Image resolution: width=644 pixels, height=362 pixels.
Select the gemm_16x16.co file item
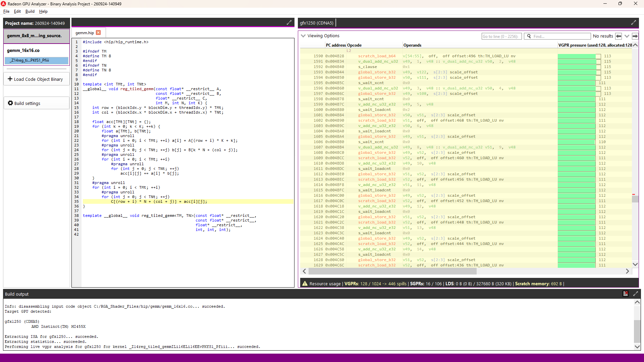(x=36, y=51)
